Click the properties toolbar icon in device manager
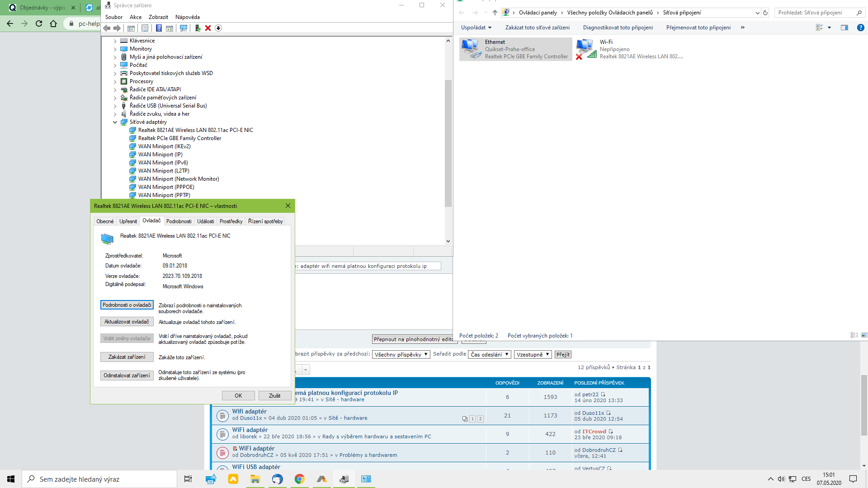 tap(145, 28)
